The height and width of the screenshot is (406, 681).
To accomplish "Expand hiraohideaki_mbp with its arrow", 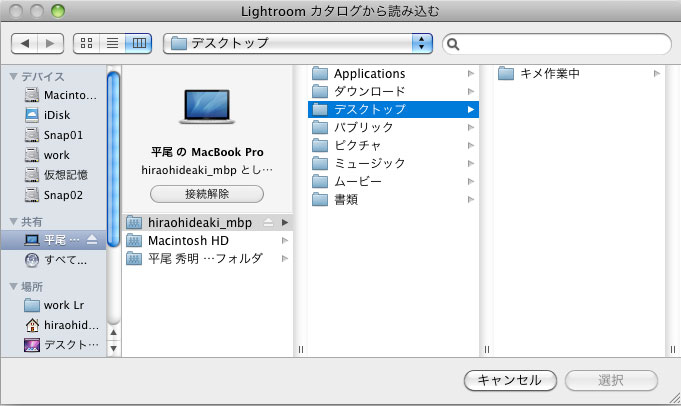I will coord(284,222).
